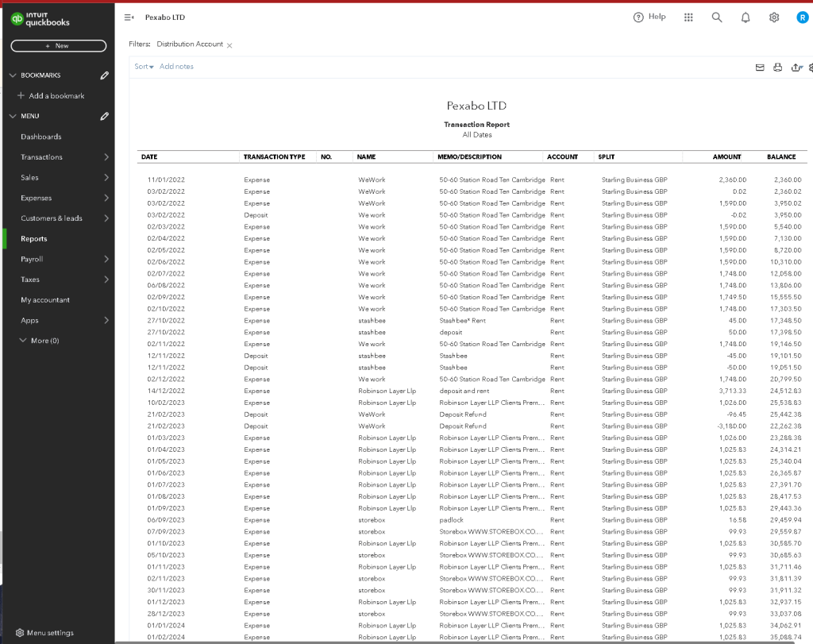Click 16.58 amount on the storebox padlock row
The image size is (813, 644).
(x=738, y=519)
